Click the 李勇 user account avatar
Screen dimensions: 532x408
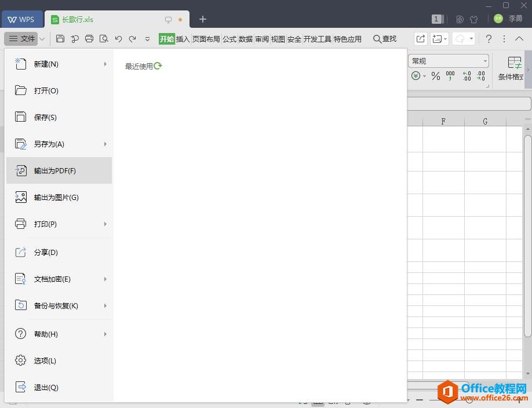(498, 19)
